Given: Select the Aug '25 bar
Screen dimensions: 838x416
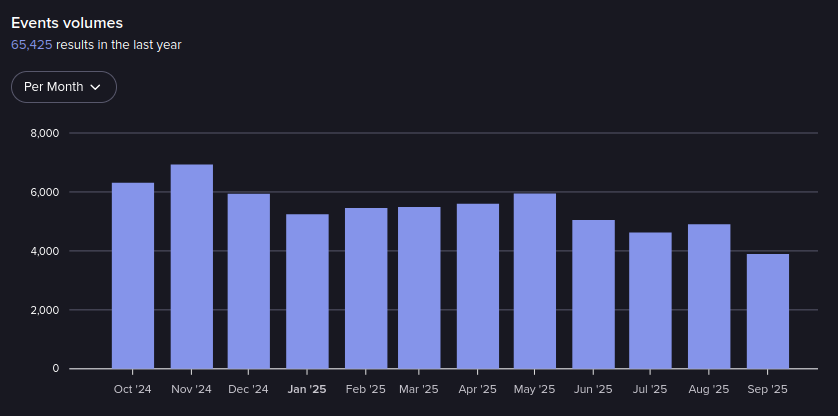Looking at the screenshot, I should [x=709, y=296].
